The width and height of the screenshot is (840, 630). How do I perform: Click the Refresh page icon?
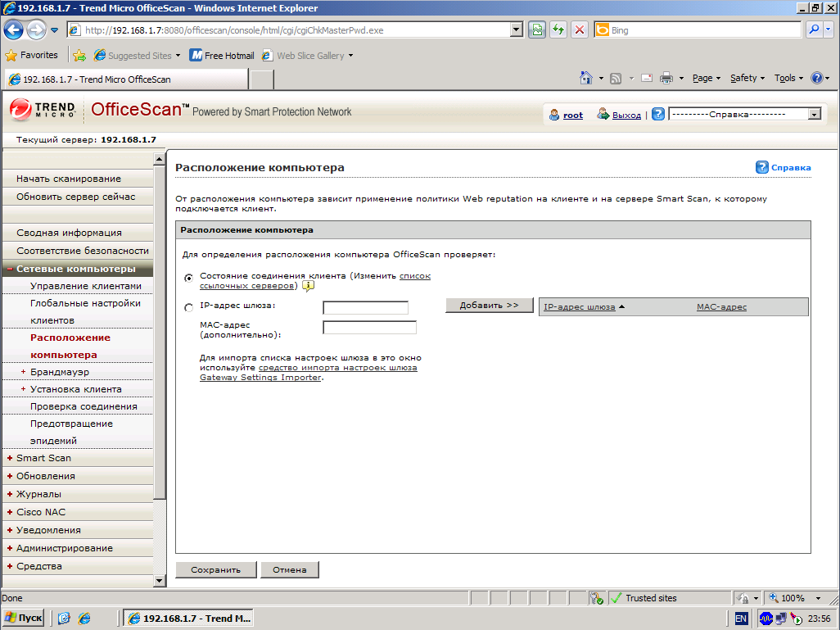(558, 30)
